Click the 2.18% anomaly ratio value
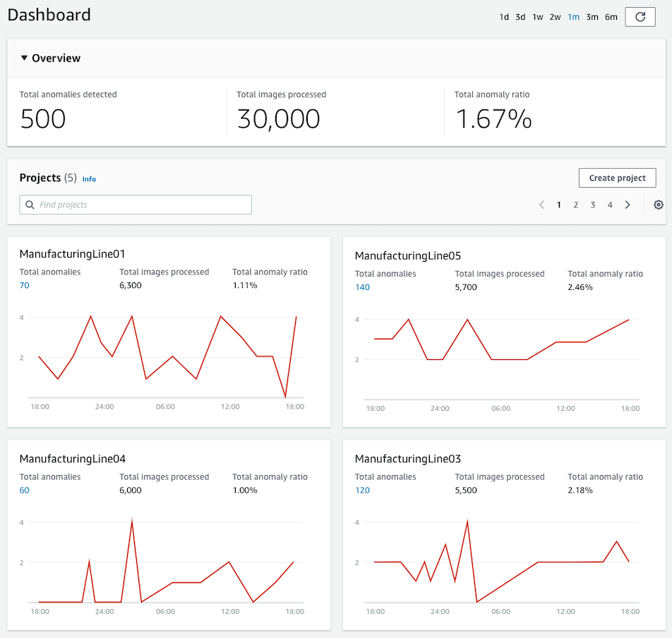The image size is (672, 638). click(580, 490)
